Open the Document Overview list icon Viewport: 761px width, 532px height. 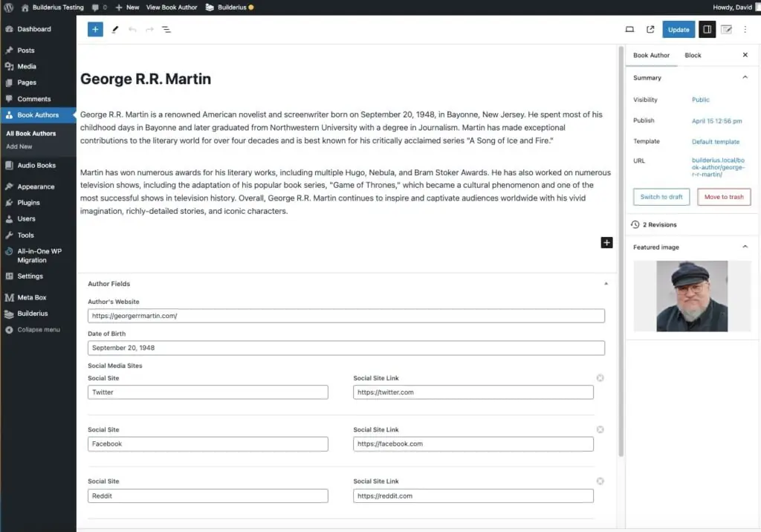point(166,29)
